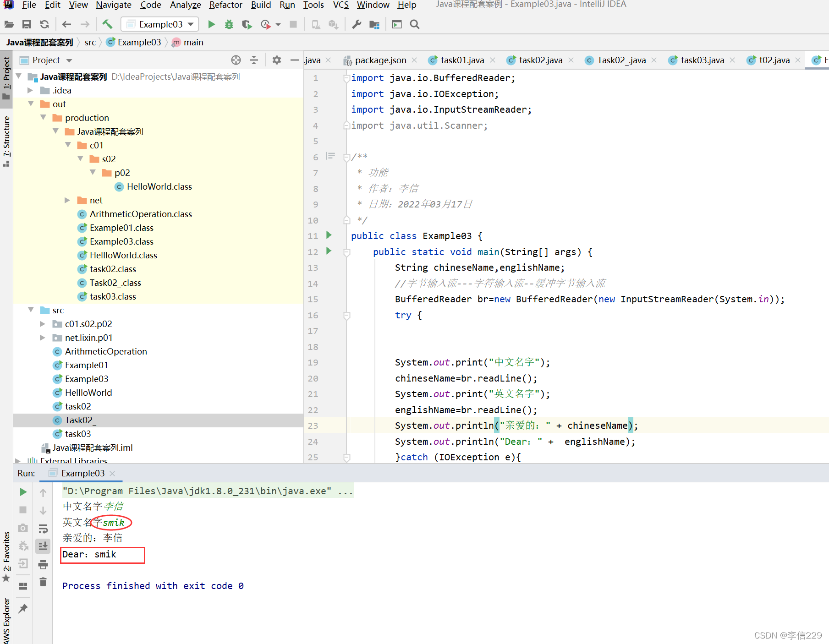Image resolution: width=829 pixels, height=644 pixels.
Task: Open the AWS Explorer tool window tab
Action: click(x=6, y=621)
